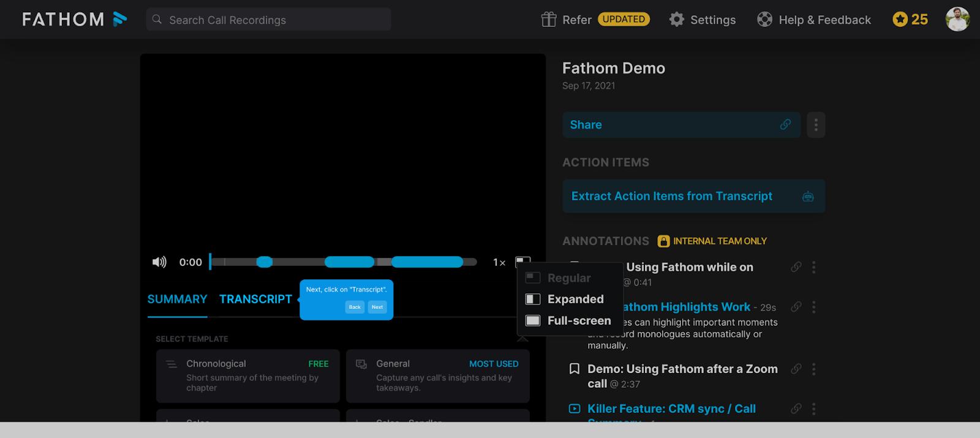Click the bookmark icon beside Demo: Using Fathom after a Zoom call

pyautogui.click(x=575, y=369)
